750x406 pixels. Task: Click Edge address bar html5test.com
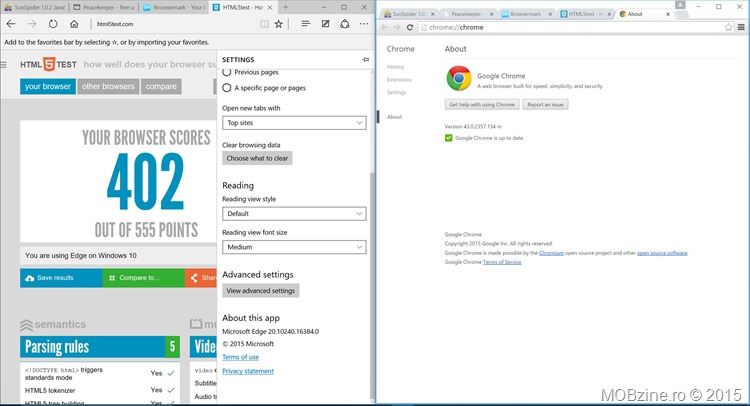tap(175, 24)
